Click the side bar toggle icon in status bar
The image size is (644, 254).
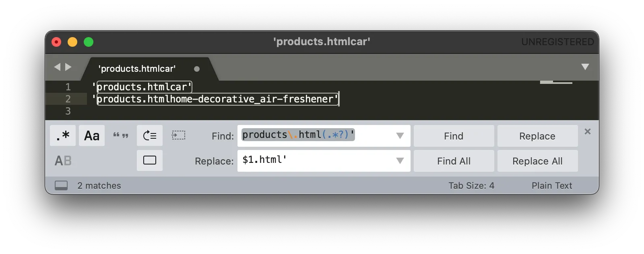point(61,185)
